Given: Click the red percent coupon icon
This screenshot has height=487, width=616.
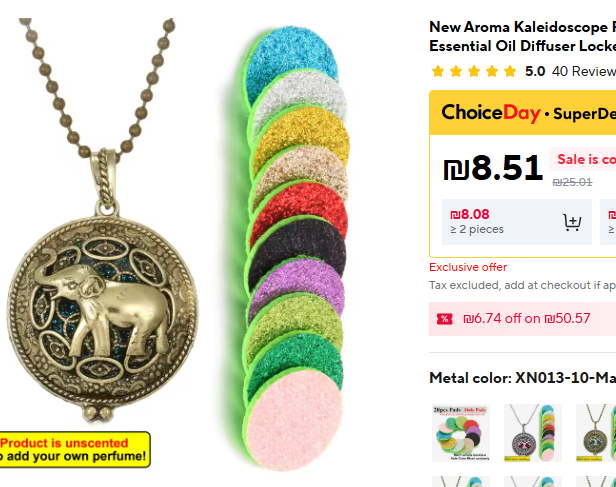Looking at the screenshot, I should pyautogui.click(x=444, y=319).
